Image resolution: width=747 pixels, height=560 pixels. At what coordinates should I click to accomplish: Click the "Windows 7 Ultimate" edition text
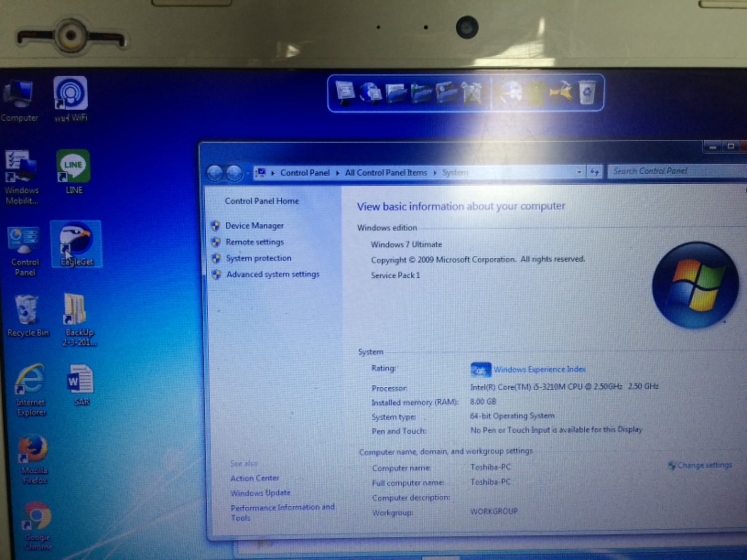[406, 244]
